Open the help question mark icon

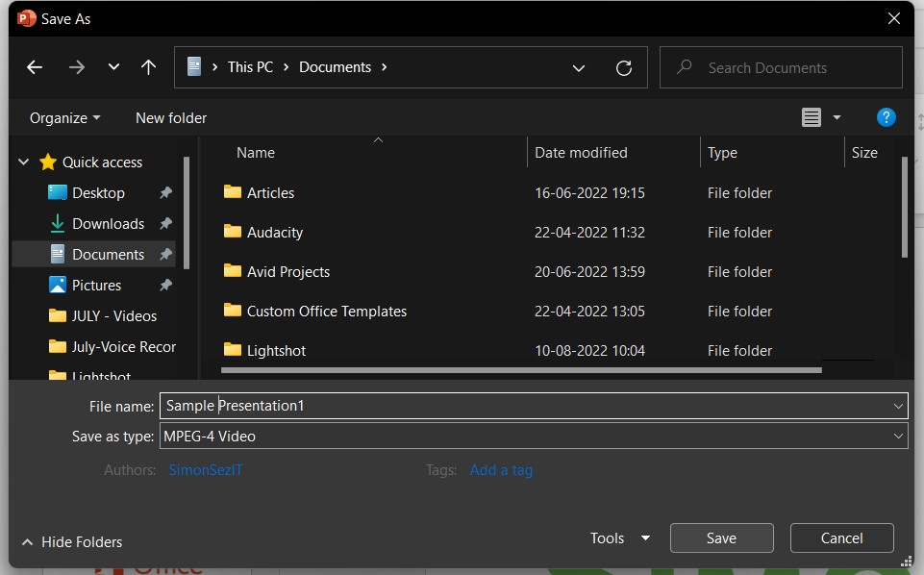pyautogui.click(x=886, y=117)
